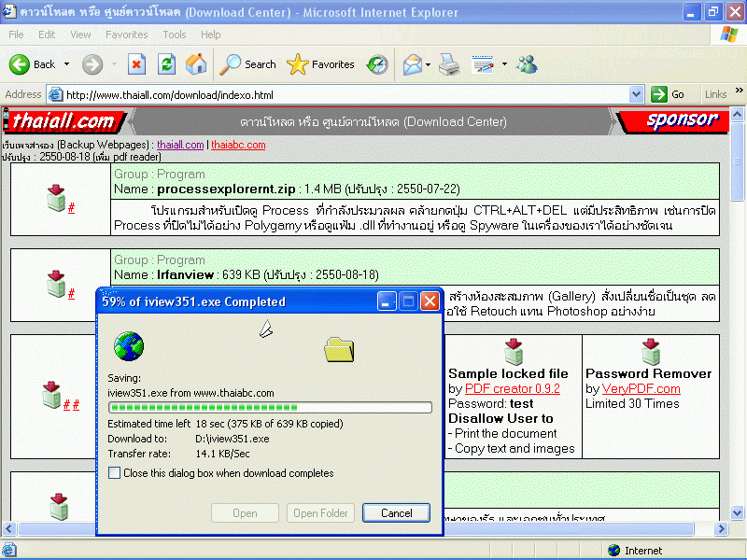Go to Home page icon
Viewport: 747px width, 560px height.
coord(196,64)
